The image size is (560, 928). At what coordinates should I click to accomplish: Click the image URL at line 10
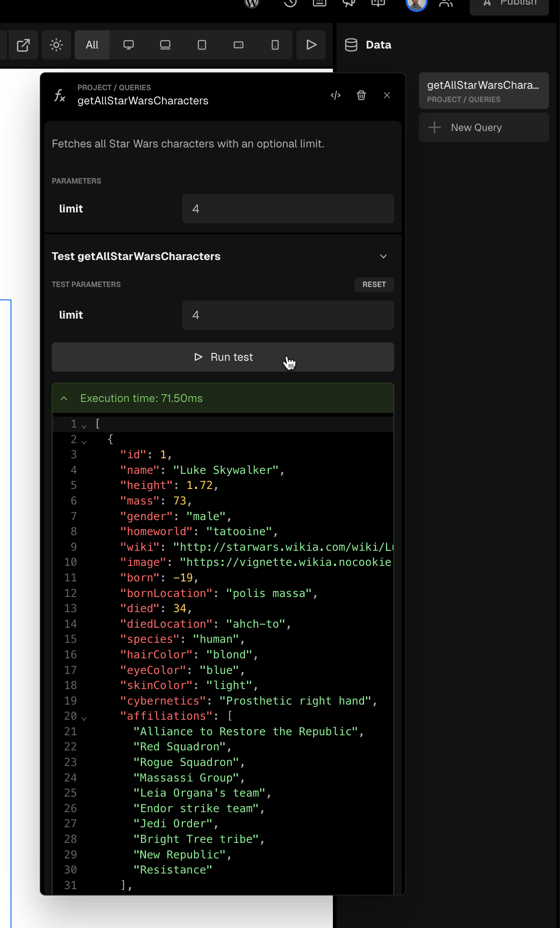click(286, 562)
